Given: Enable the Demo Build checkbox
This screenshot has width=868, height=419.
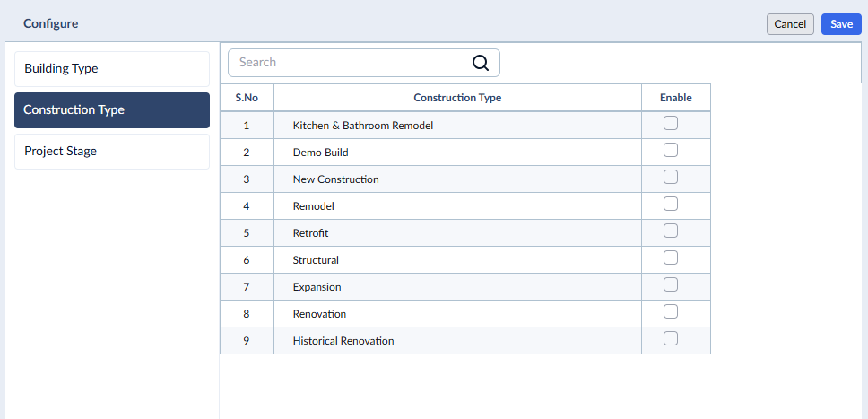Looking at the screenshot, I should tap(671, 150).
